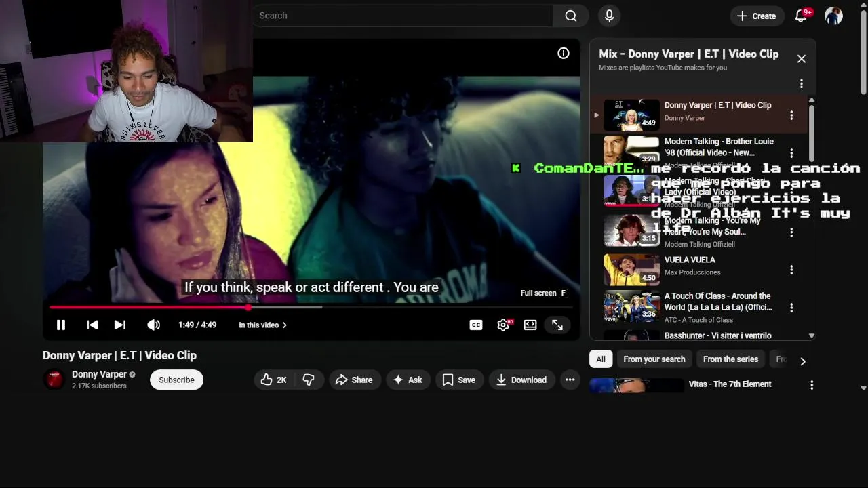
Task: Open player settings gear
Action: point(503,325)
